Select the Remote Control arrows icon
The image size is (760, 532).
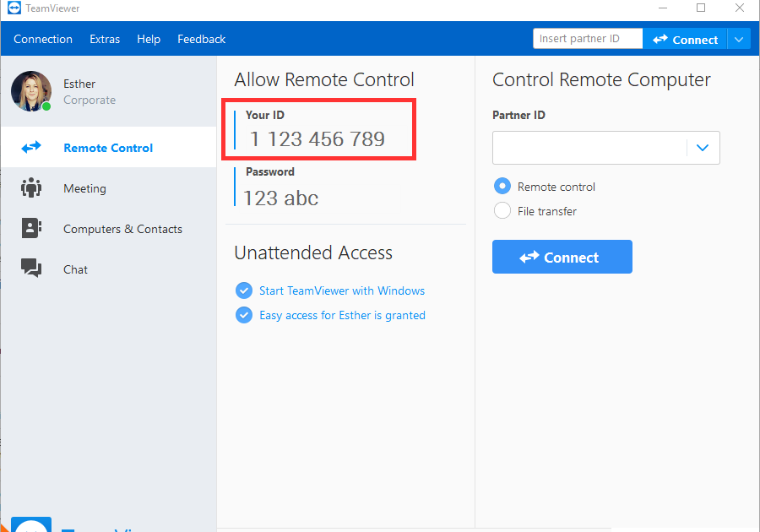(31, 147)
